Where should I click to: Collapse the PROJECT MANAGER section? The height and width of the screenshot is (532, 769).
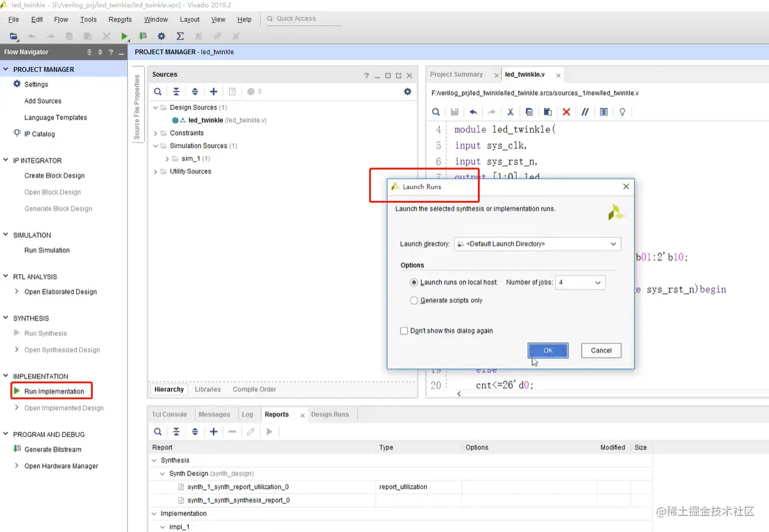pyautogui.click(x=7, y=69)
